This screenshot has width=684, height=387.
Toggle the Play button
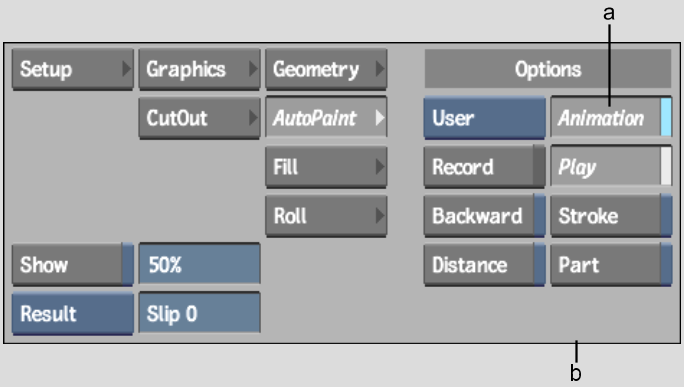coord(611,167)
